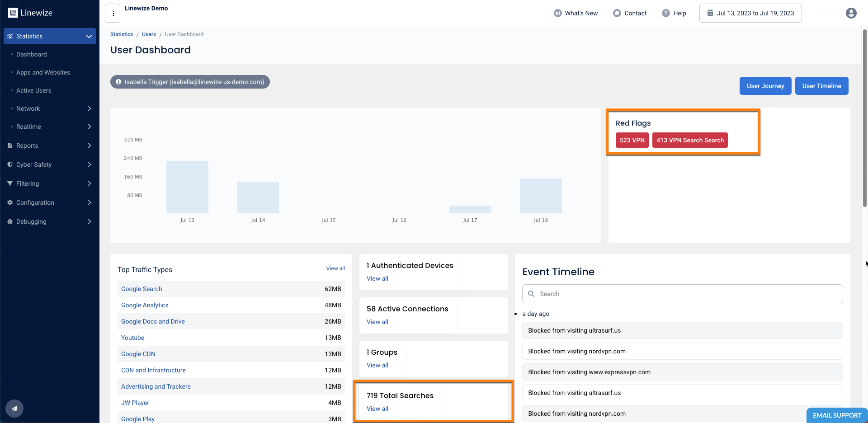
Task: Click the EMAIL SUPPORT button
Action: pyautogui.click(x=837, y=415)
